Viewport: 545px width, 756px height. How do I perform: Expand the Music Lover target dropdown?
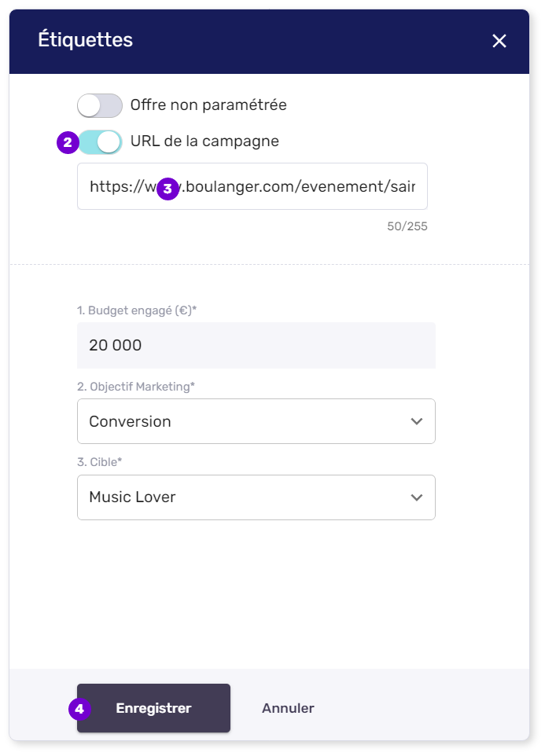[x=256, y=497]
